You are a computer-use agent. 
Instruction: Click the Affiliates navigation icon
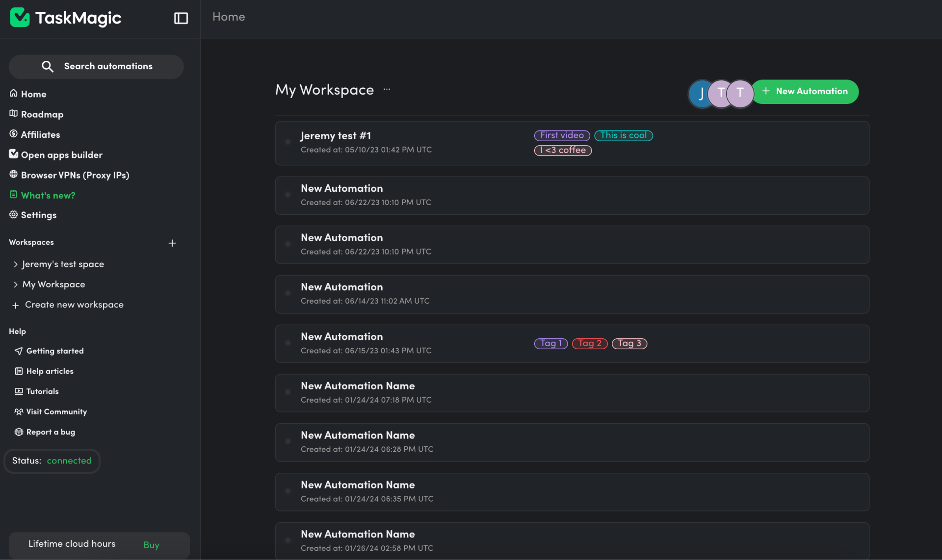click(x=13, y=134)
